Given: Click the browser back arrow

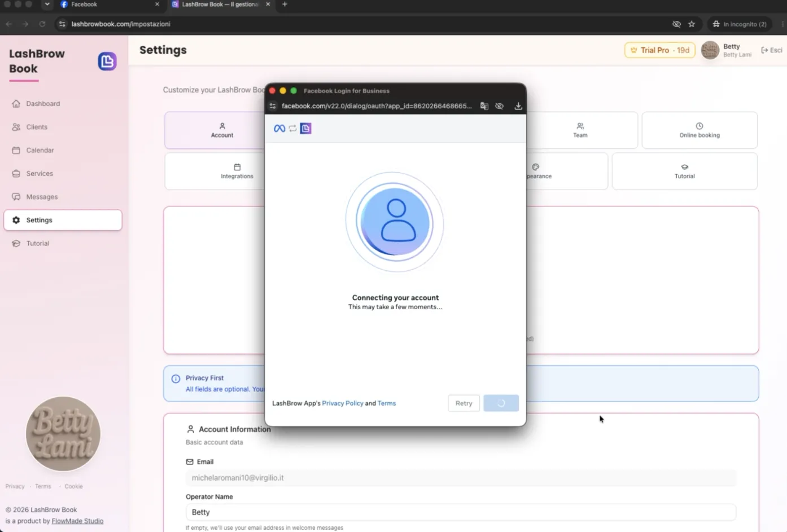Looking at the screenshot, I should click(8, 24).
